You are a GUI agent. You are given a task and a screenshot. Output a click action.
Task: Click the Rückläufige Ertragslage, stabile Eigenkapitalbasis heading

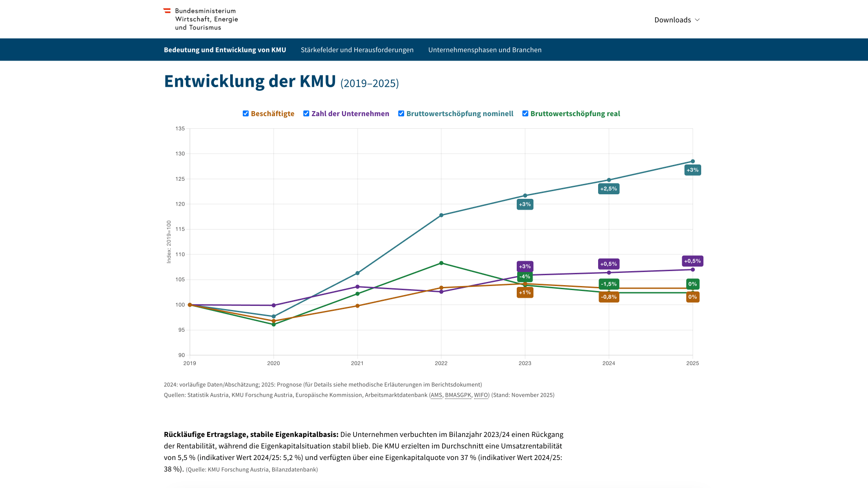tap(251, 434)
